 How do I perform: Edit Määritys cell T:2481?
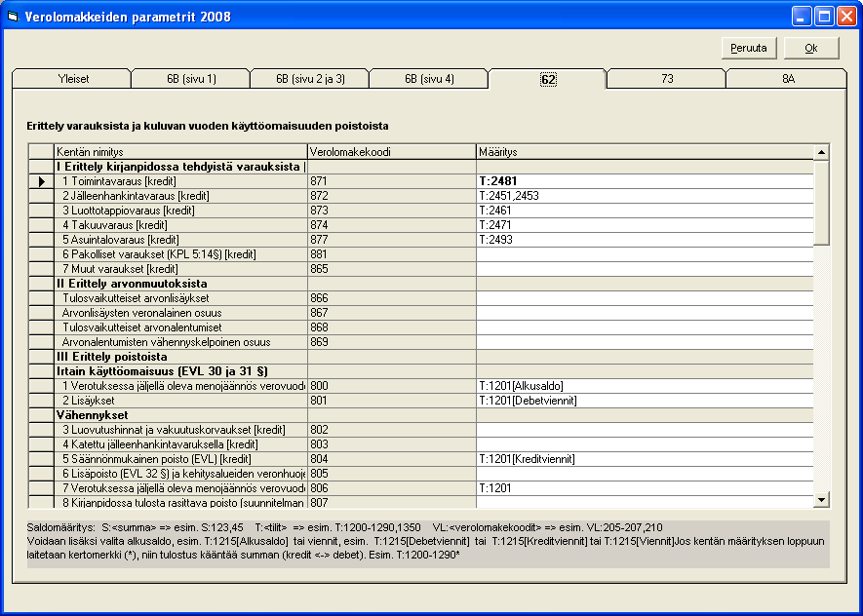pyautogui.click(x=645, y=181)
